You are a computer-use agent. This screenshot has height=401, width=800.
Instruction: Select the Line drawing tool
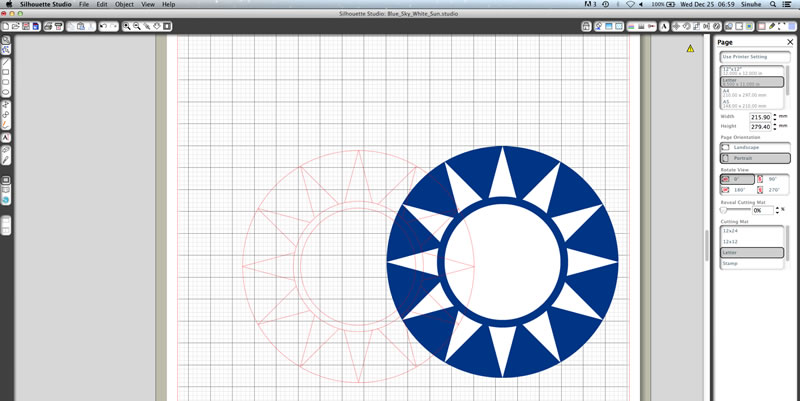6,62
